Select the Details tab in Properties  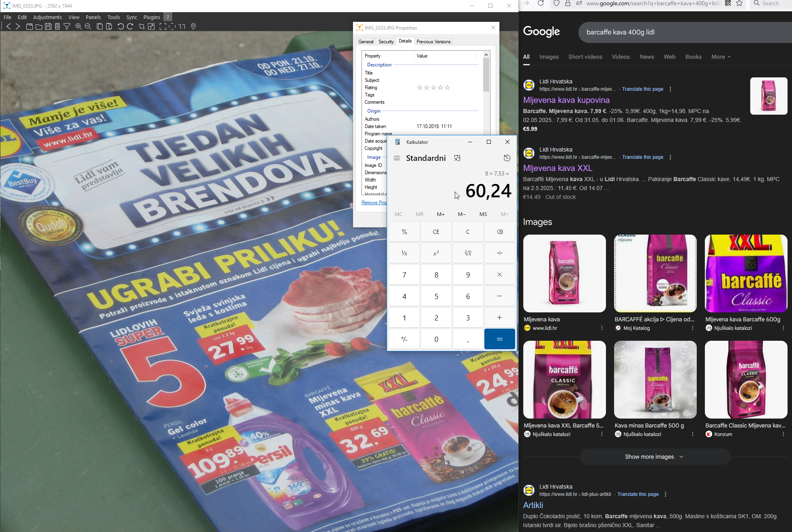[x=405, y=41]
